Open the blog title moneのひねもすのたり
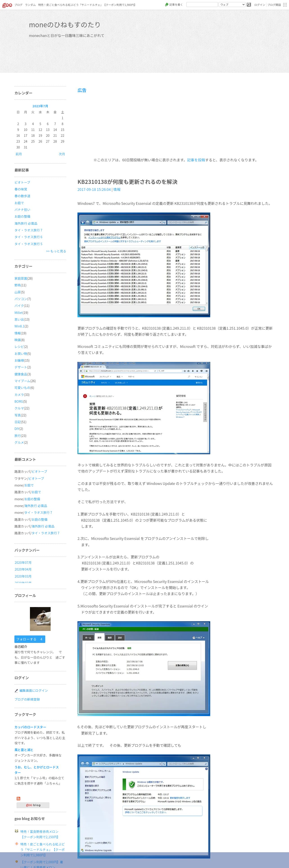This screenshot has width=289, height=868. pos(65,25)
